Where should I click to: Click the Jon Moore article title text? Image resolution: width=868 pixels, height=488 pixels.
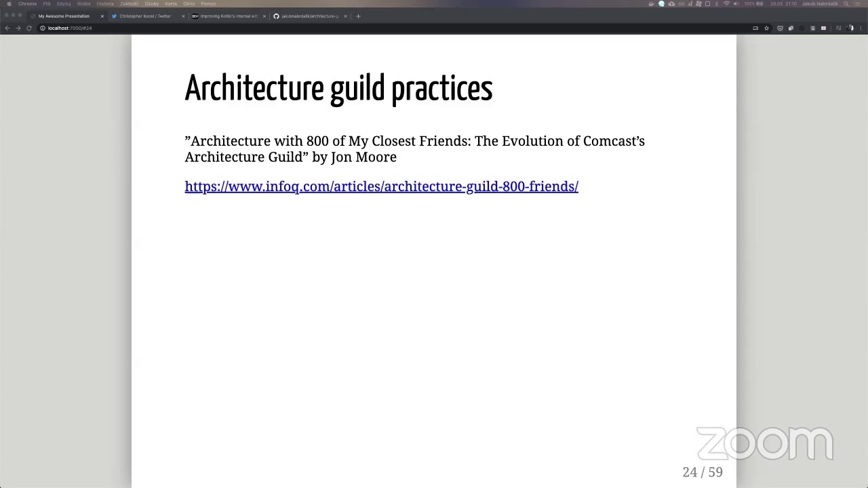pyautogui.click(x=414, y=148)
